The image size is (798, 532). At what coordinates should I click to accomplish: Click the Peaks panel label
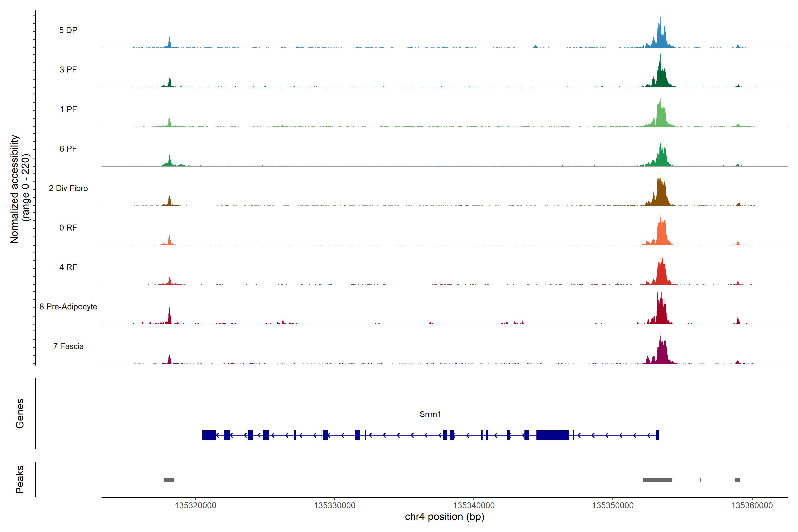(x=20, y=479)
